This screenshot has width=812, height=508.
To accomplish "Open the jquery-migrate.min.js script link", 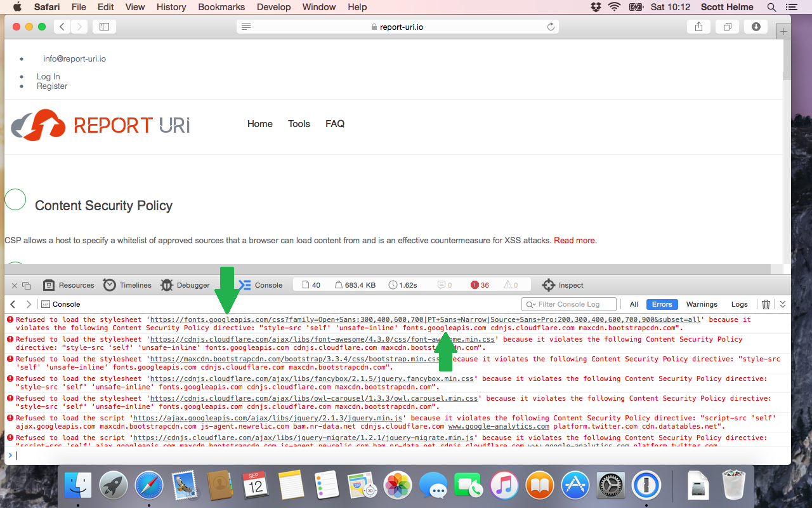I will pos(303,438).
